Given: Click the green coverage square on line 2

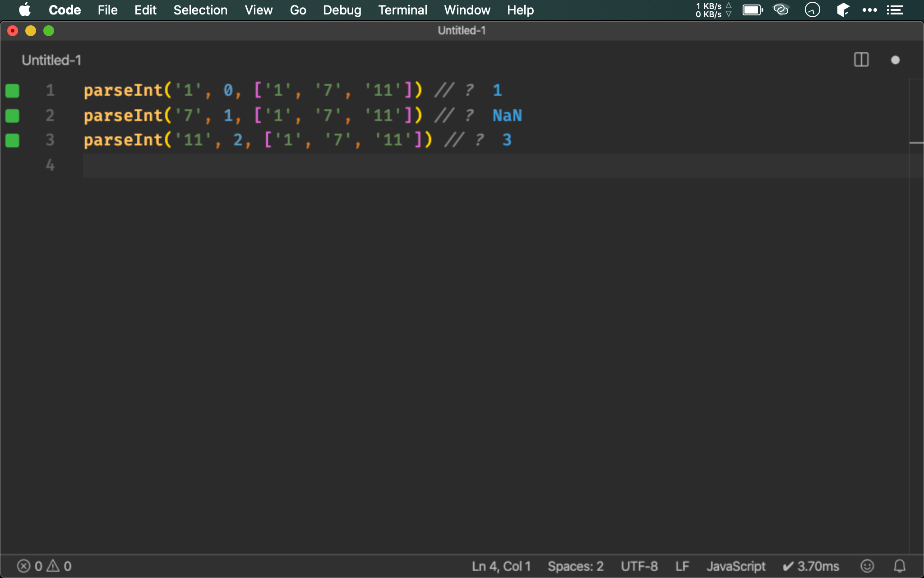Looking at the screenshot, I should click(x=12, y=116).
